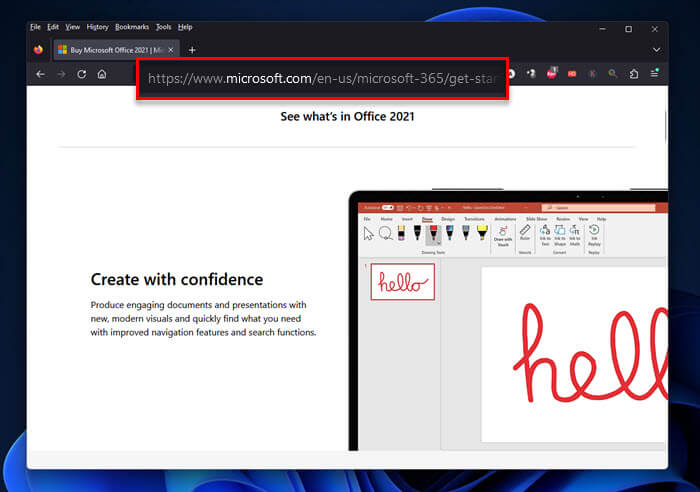
Task: Close the Buy Microsoft Office 2021 tab
Action: 171,50
